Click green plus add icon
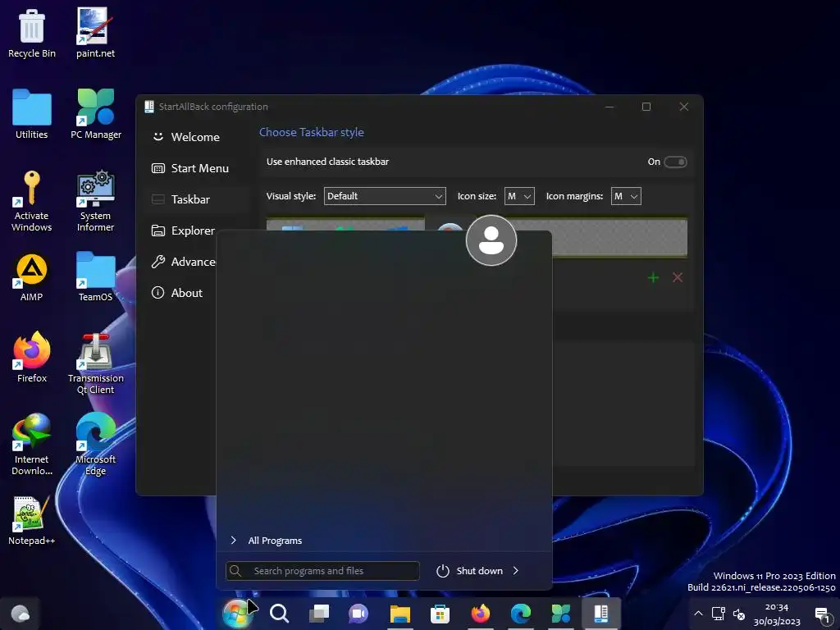The width and height of the screenshot is (840, 630). coord(653,277)
